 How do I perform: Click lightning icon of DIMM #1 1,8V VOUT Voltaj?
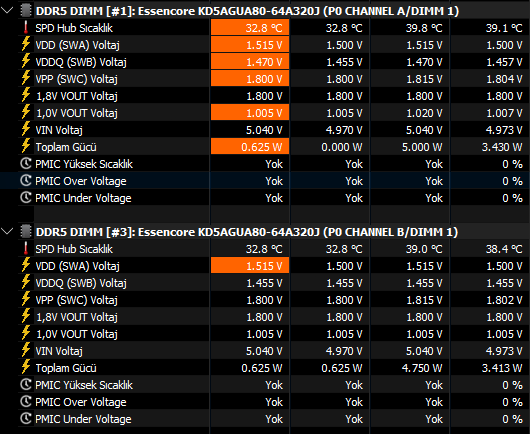tap(26, 95)
